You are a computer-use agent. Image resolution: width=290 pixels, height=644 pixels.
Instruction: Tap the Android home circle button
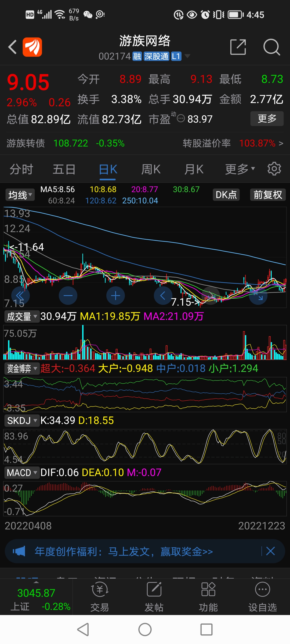(145, 630)
